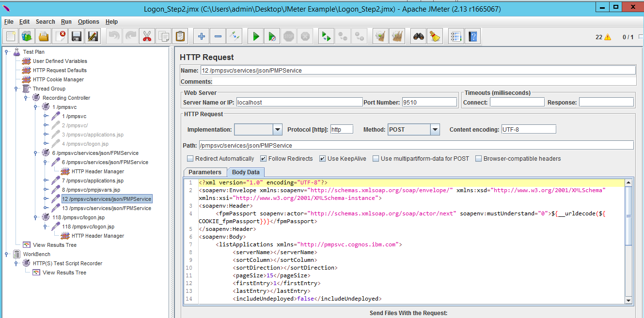Click the Undo arrow icon
The height and width of the screenshot is (318, 644).
114,36
